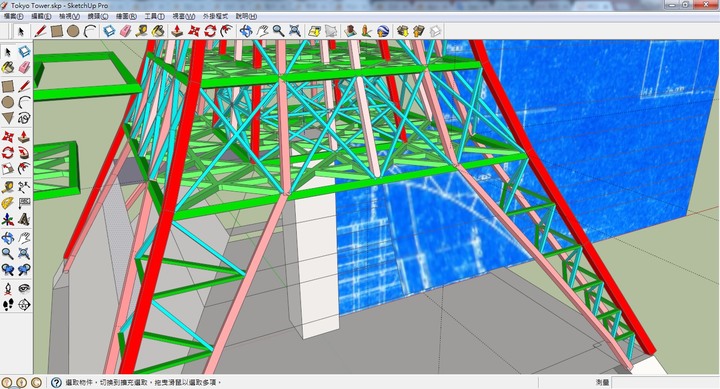The height and width of the screenshot is (389, 720).
Task: Open the 說明 (Help) menu
Action: point(246,16)
